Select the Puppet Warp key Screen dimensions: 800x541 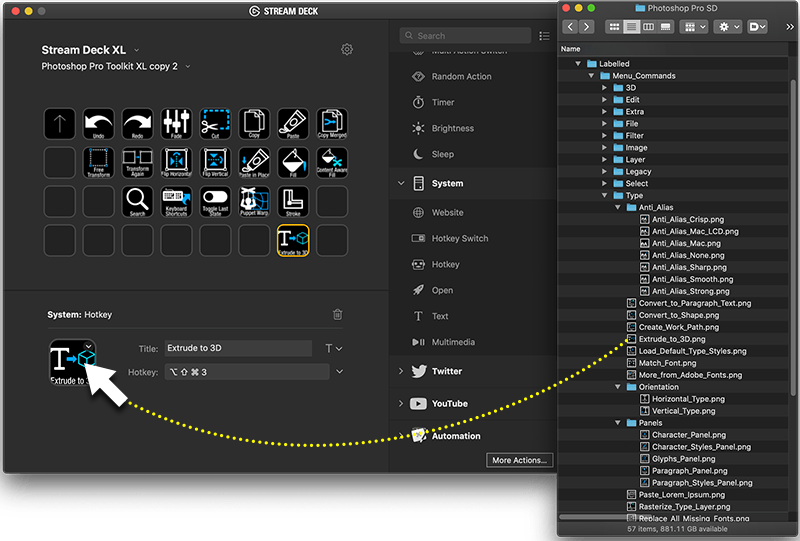pos(254,201)
